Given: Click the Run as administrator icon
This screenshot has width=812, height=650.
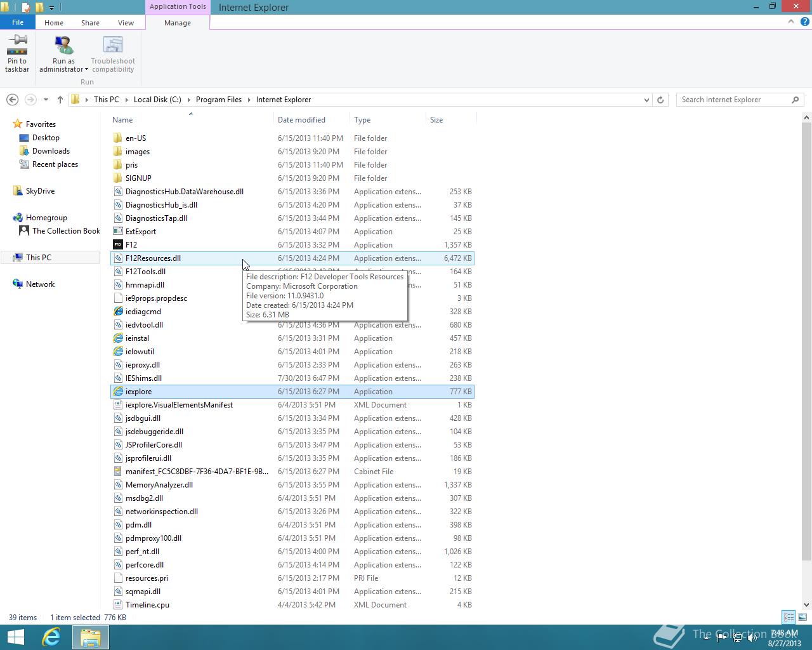Looking at the screenshot, I should [64, 45].
